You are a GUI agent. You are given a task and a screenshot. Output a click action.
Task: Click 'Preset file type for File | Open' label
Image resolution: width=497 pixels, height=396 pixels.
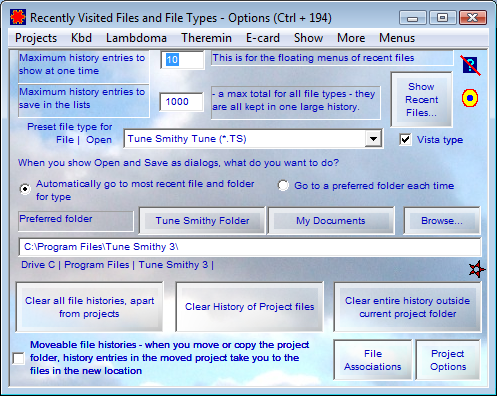(70, 133)
